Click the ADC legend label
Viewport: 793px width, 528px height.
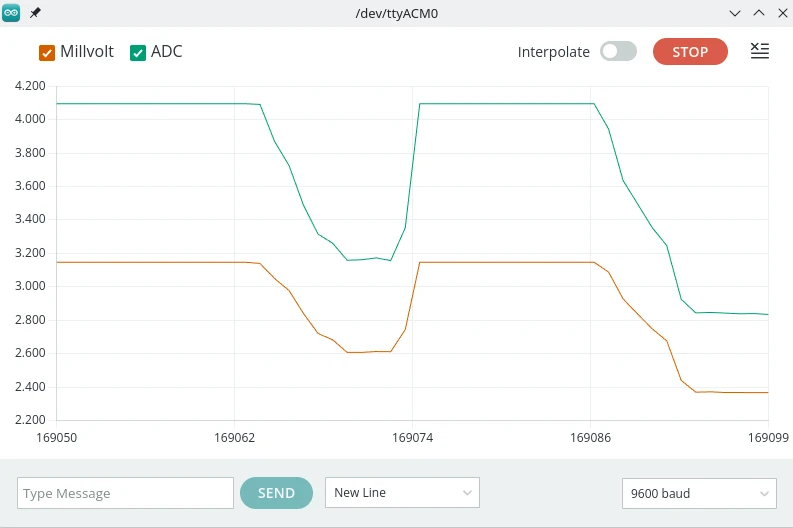167,52
